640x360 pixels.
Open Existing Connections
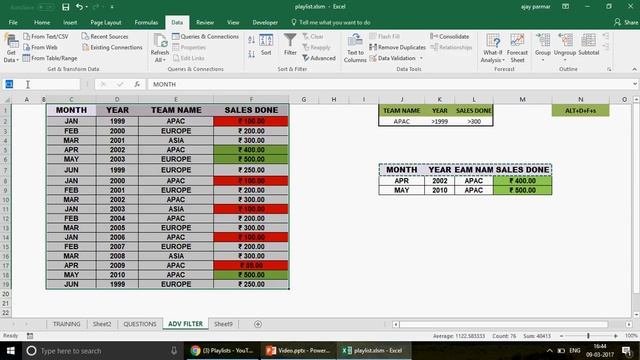pyautogui.click(x=112, y=47)
